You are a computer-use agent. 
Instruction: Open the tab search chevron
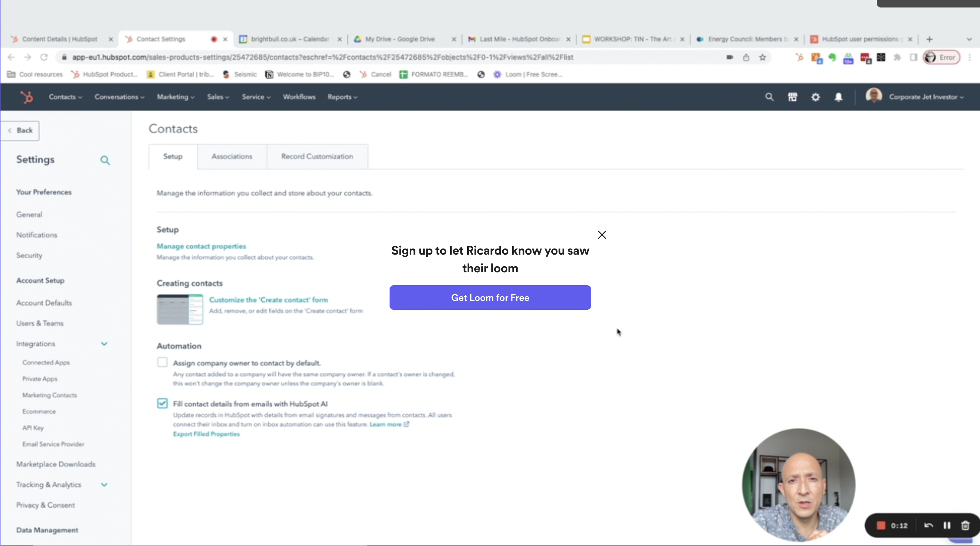[969, 39]
